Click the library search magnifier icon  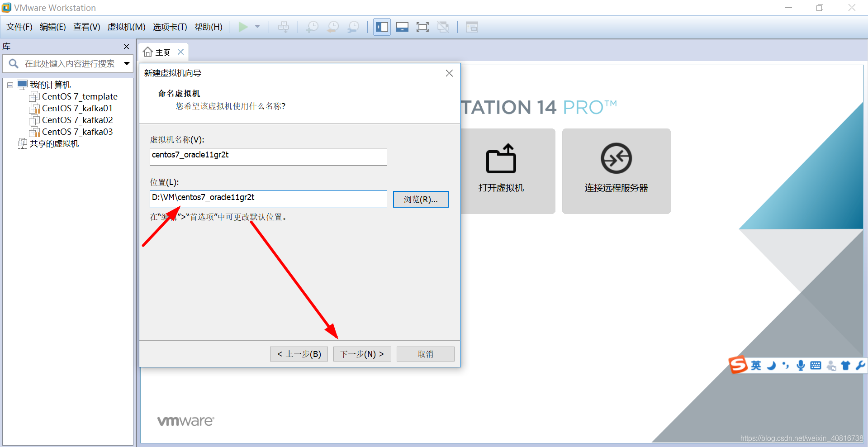pos(14,64)
